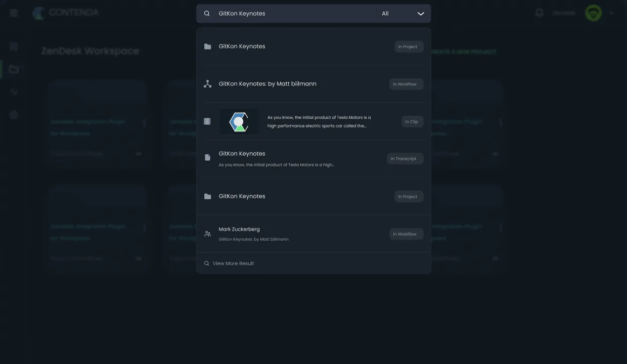Open the hamburger menu in the top-left corner
Image resolution: width=627 pixels, height=364 pixels.
click(x=14, y=13)
